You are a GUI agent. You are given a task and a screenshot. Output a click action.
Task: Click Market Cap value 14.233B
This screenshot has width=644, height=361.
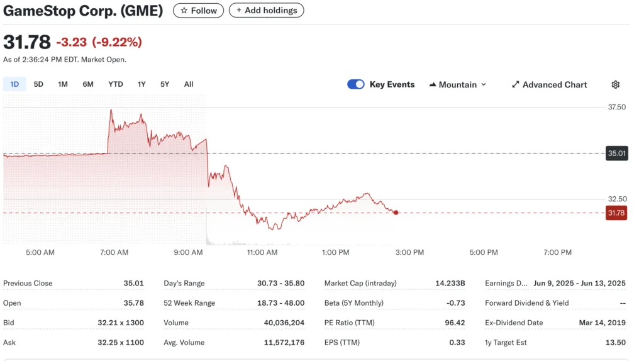click(x=450, y=284)
